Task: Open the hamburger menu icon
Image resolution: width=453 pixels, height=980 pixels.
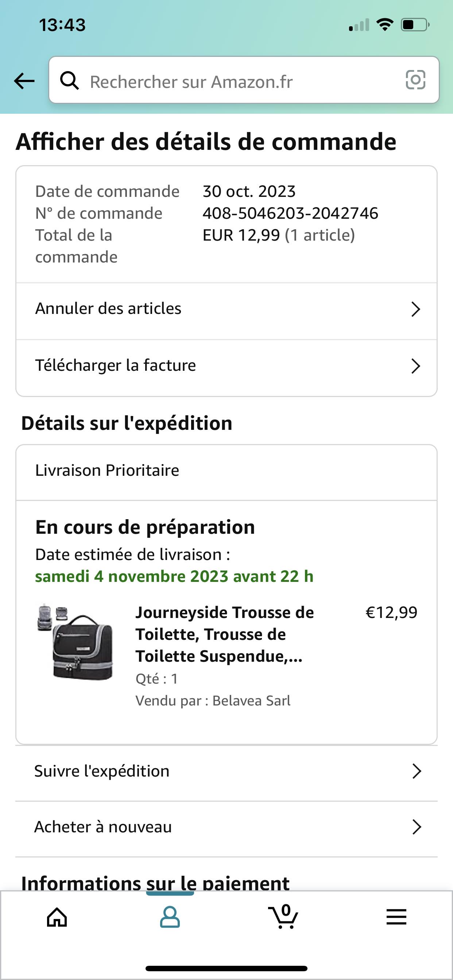Action: click(396, 917)
